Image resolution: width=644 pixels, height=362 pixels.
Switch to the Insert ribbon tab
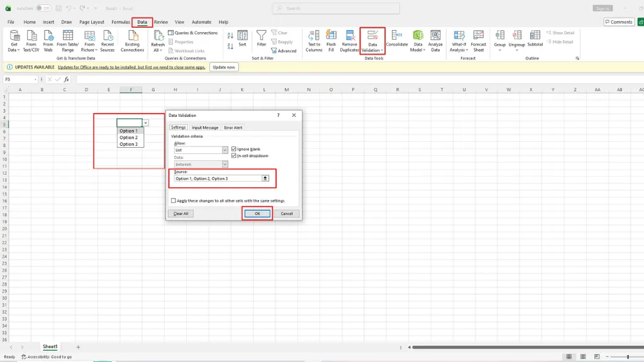tap(48, 22)
